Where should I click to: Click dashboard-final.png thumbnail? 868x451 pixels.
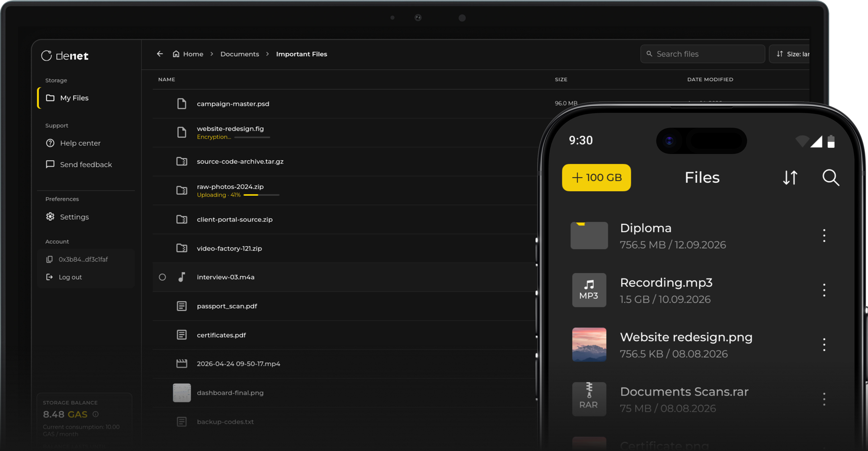(x=182, y=393)
